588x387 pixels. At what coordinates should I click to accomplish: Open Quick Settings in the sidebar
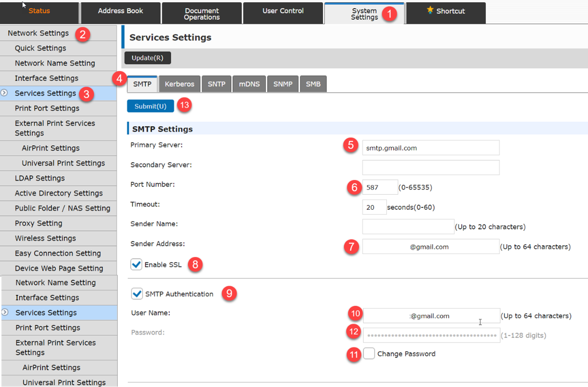[x=58, y=48]
